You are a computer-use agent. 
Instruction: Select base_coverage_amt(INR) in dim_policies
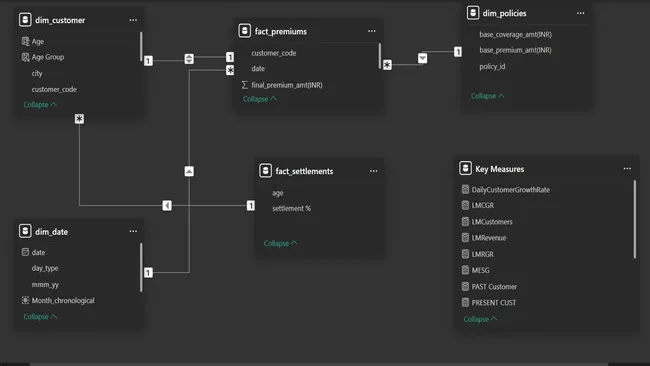515,34
